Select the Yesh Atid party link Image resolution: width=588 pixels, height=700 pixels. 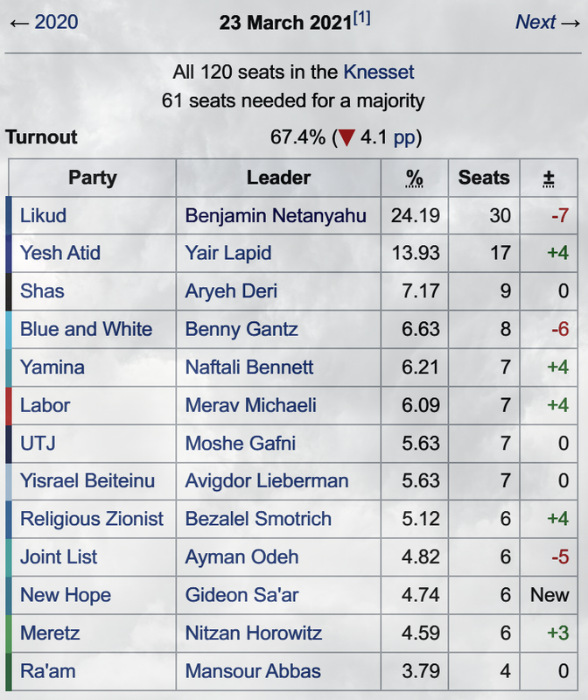click(x=60, y=253)
